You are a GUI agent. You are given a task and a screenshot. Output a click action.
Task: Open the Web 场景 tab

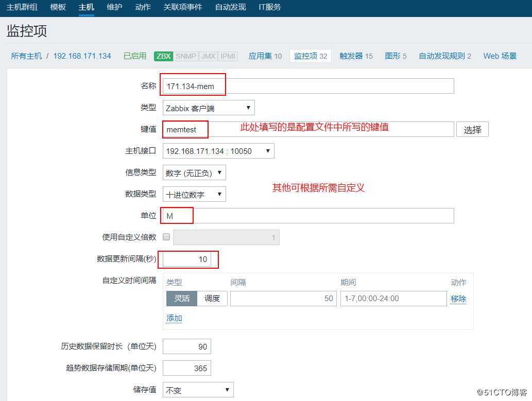click(499, 56)
